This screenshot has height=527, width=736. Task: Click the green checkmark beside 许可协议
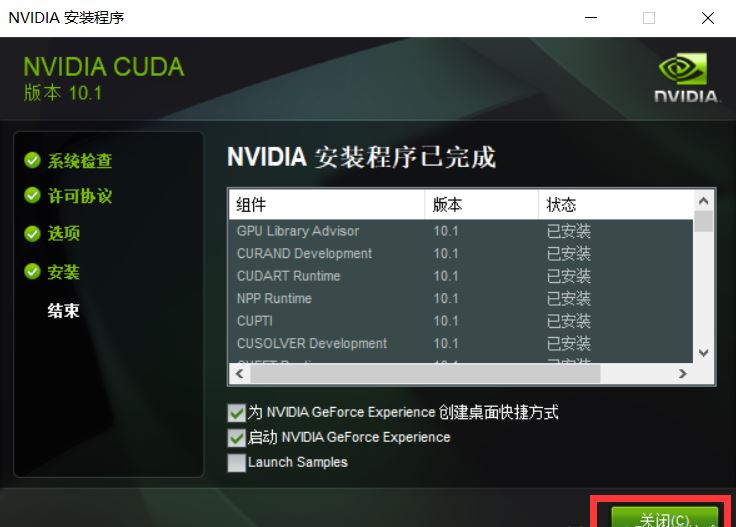tap(32, 196)
